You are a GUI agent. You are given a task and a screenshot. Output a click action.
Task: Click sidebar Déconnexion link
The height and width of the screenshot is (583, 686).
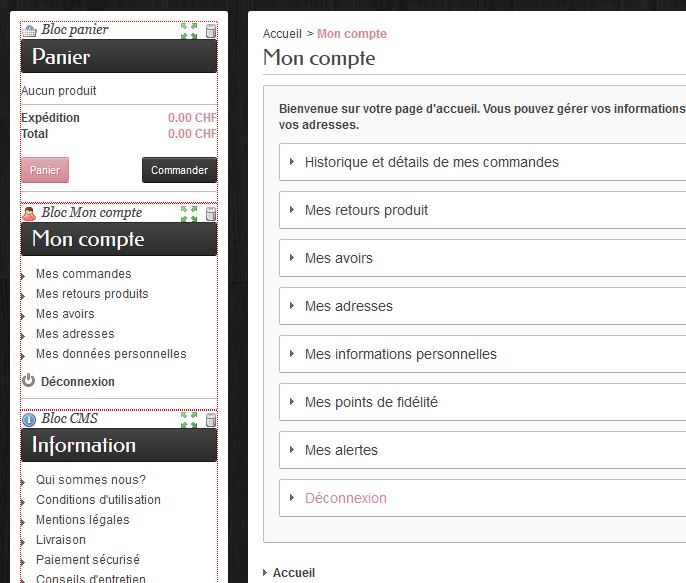click(x=78, y=382)
